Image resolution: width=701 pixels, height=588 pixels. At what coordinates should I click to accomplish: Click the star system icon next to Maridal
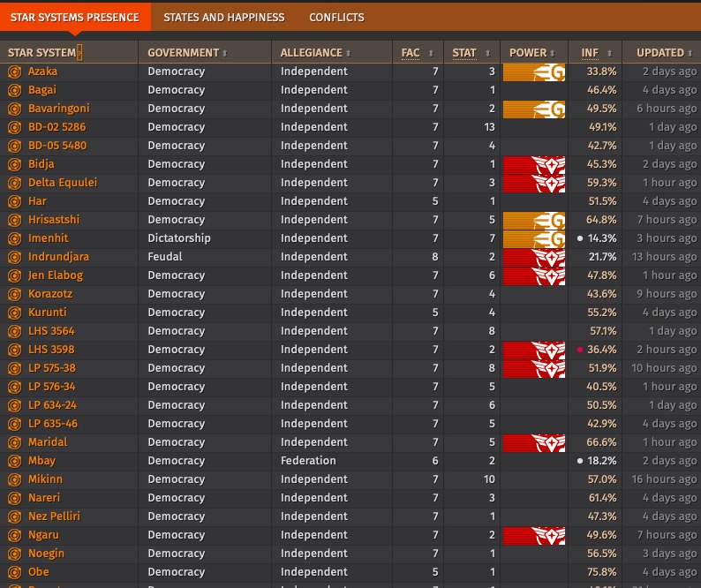tap(14, 442)
